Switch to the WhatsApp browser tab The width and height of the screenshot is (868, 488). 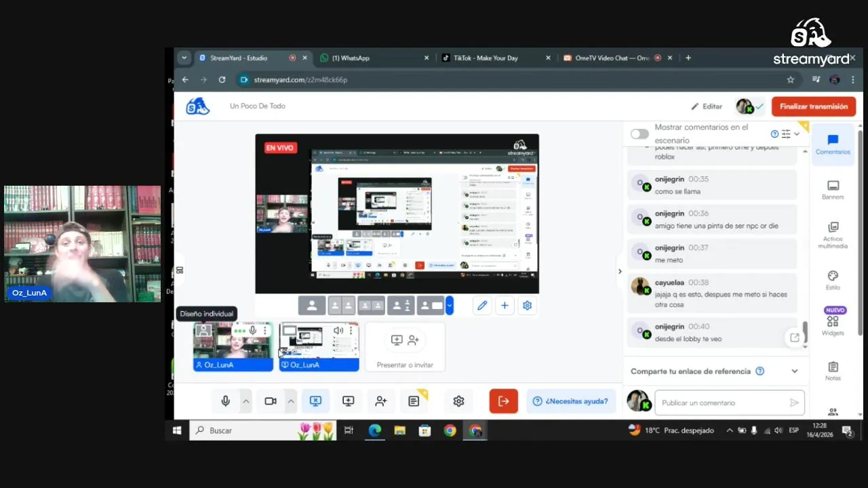375,58
